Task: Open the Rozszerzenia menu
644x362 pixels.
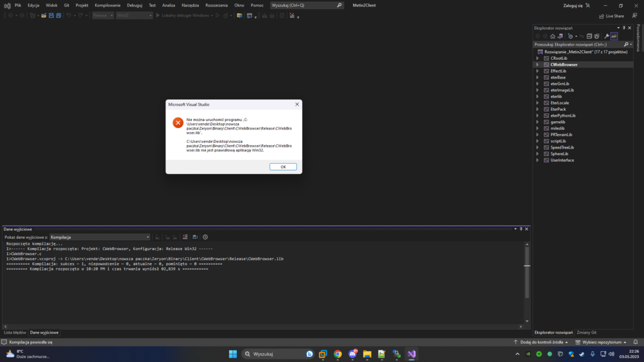Action: pos(216,5)
